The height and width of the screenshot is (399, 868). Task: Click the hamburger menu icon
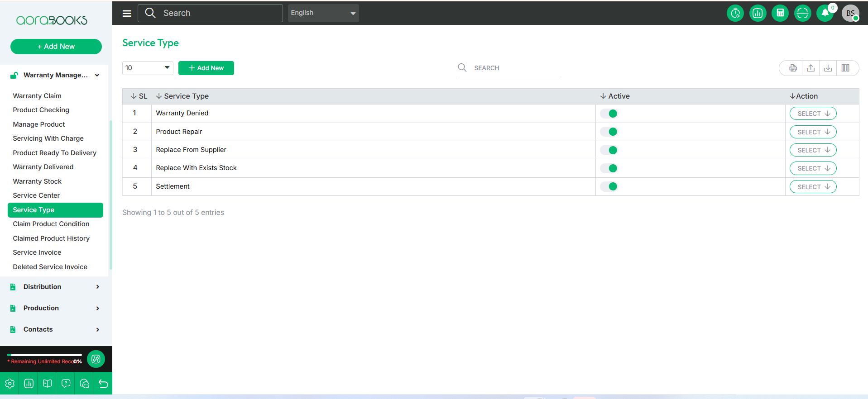(127, 13)
